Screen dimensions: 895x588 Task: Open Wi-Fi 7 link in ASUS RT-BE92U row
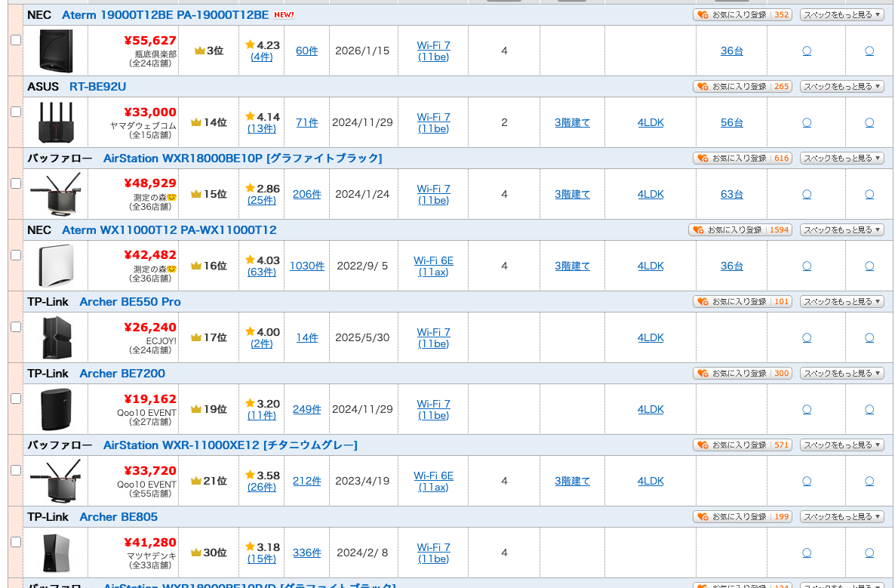433,123
